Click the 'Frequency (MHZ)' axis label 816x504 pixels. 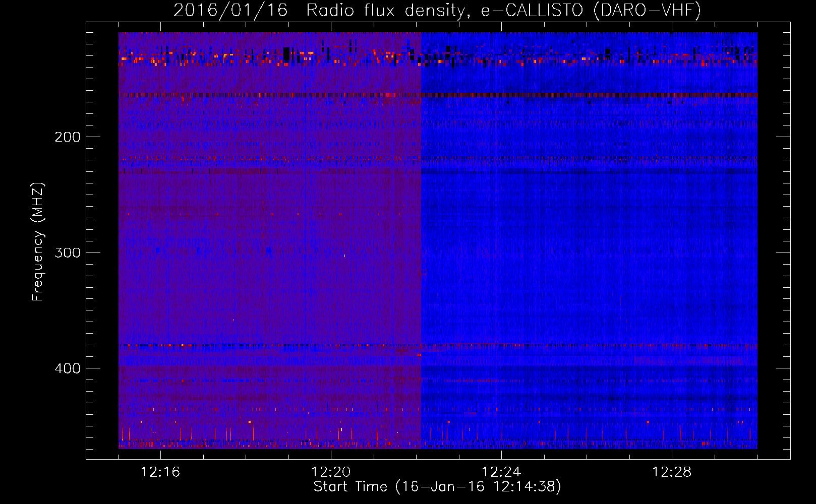[x=38, y=242]
